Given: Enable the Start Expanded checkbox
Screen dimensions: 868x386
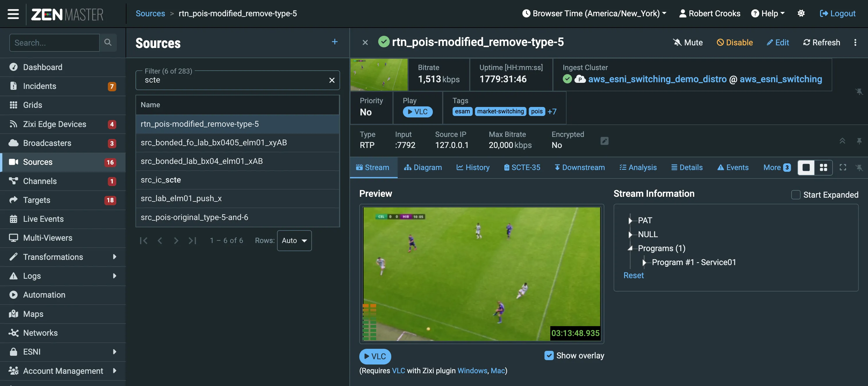Looking at the screenshot, I should coord(796,195).
